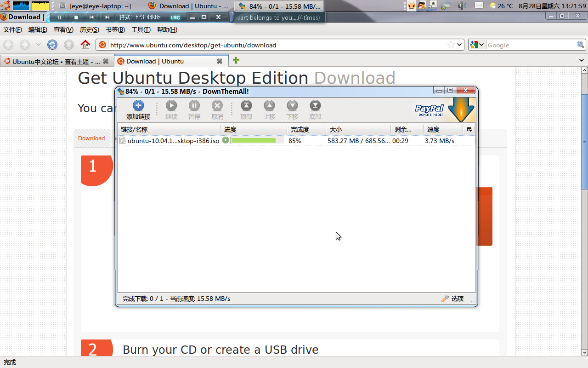Click the back navigation arrow in Firefox
Viewport: 588px width, 368px height.
(8, 45)
